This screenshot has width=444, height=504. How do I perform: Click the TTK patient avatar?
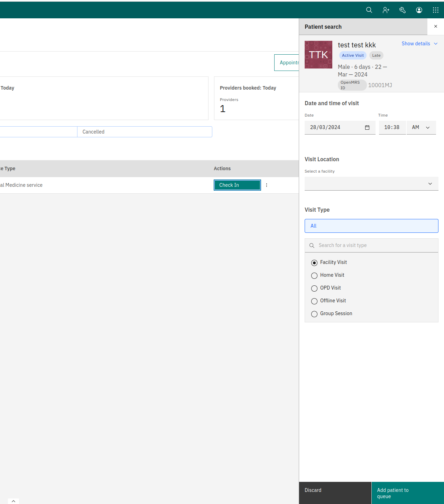(318, 55)
